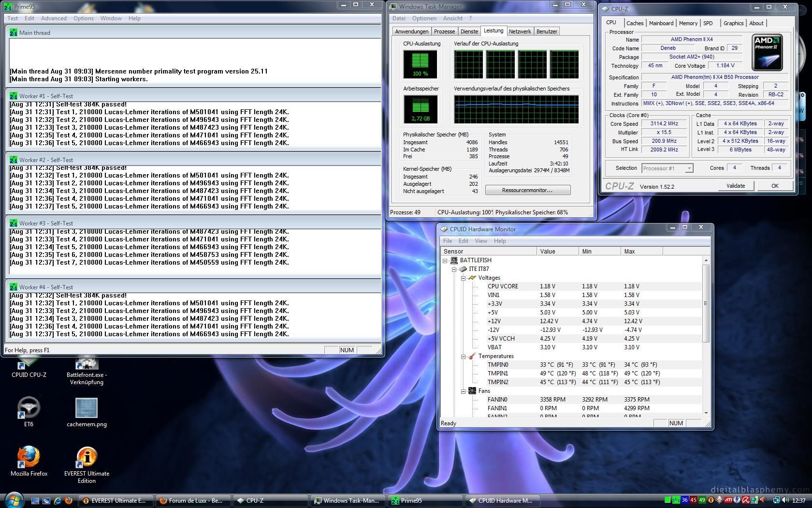The image size is (812, 508).
Task: Switch to the Dienste tab in Task-Manager
Action: point(469,31)
